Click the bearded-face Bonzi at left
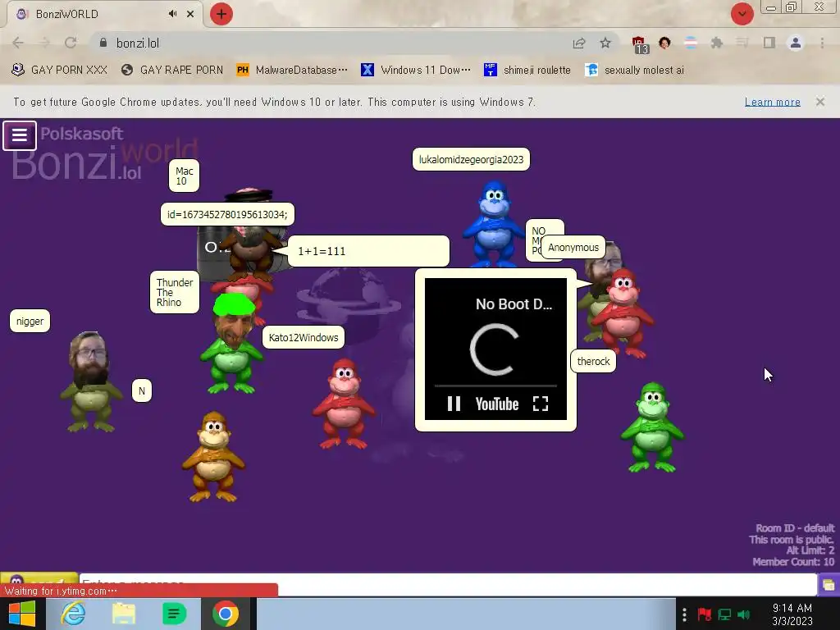Screen dimensions: 840x630 click(x=90, y=381)
